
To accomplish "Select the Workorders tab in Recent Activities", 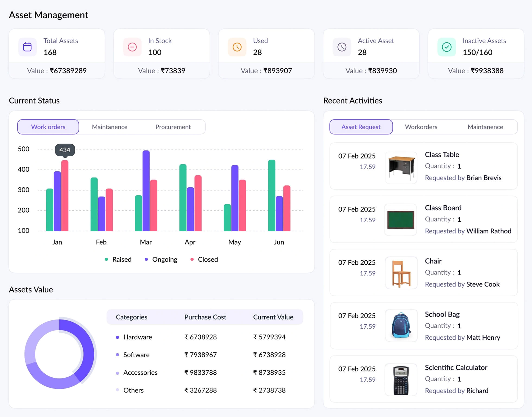I will tap(421, 127).
